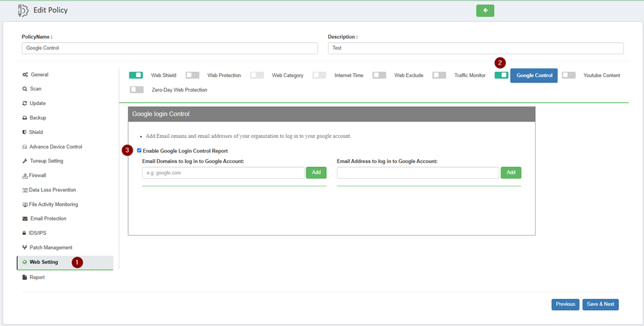This screenshot has height=326, width=644.
Task: Turn off the Google Control toggle
Action: 501,75
